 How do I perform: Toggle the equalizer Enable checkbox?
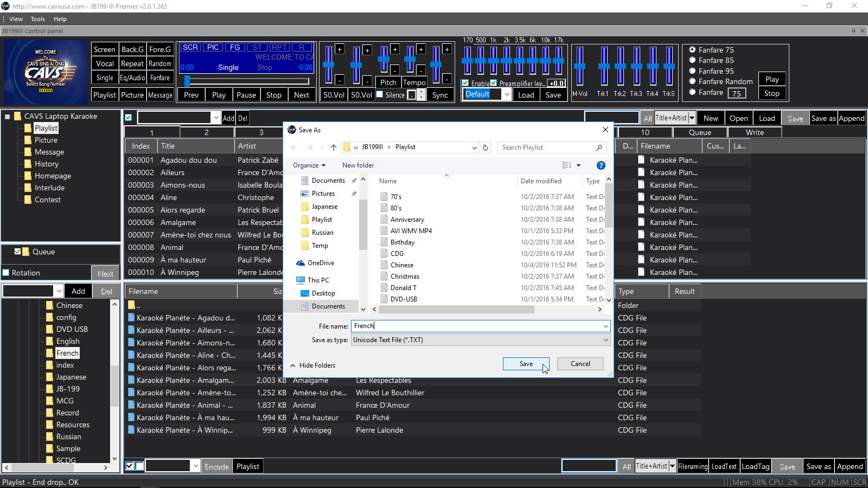pyautogui.click(x=465, y=83)
